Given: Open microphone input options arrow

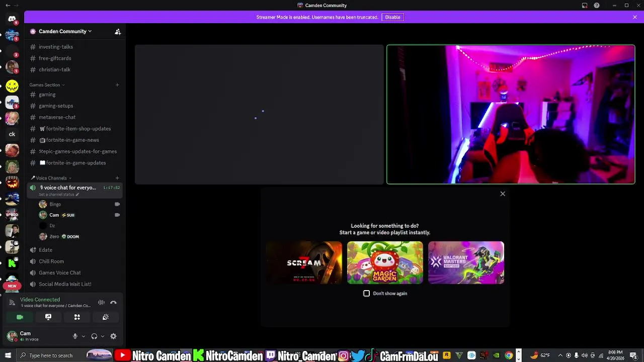Looking at the screenshot, I should click(x=83, y=336).
